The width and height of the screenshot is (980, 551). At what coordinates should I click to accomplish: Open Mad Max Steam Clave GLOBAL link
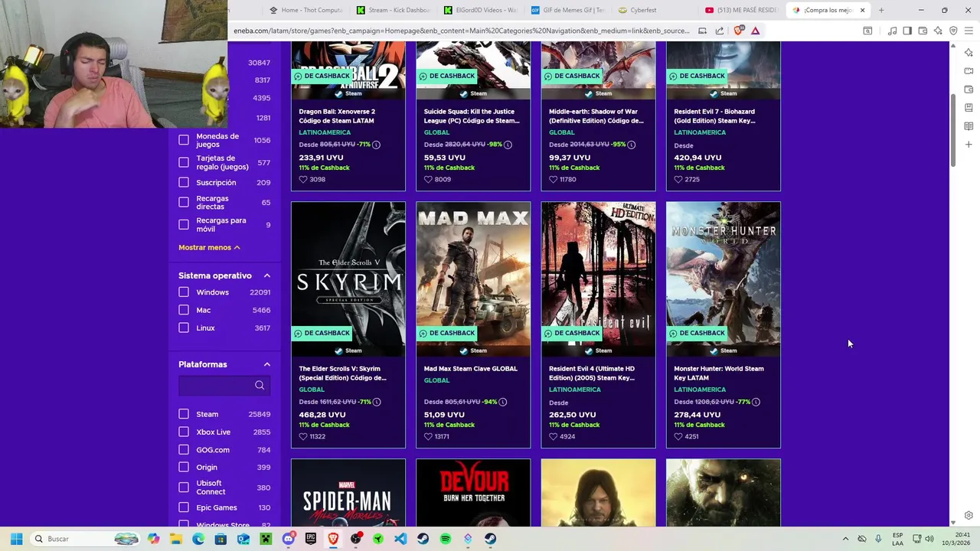point(471,368)
